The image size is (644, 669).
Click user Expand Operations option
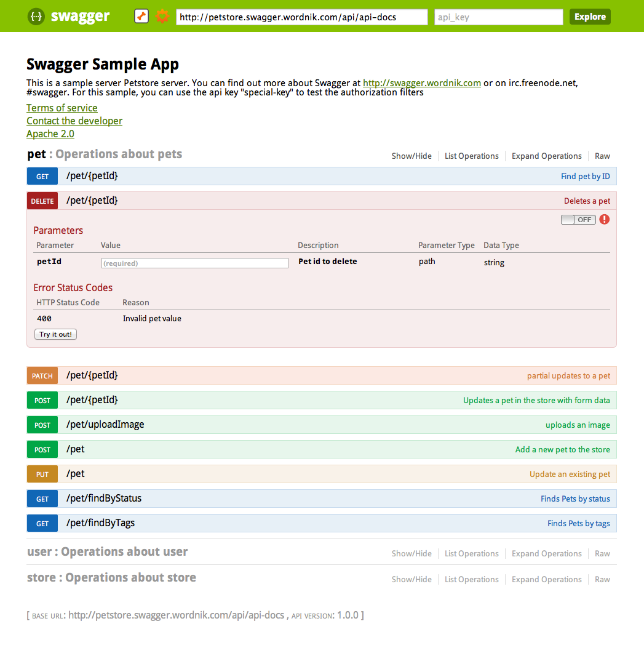click(x=546, y=554)
